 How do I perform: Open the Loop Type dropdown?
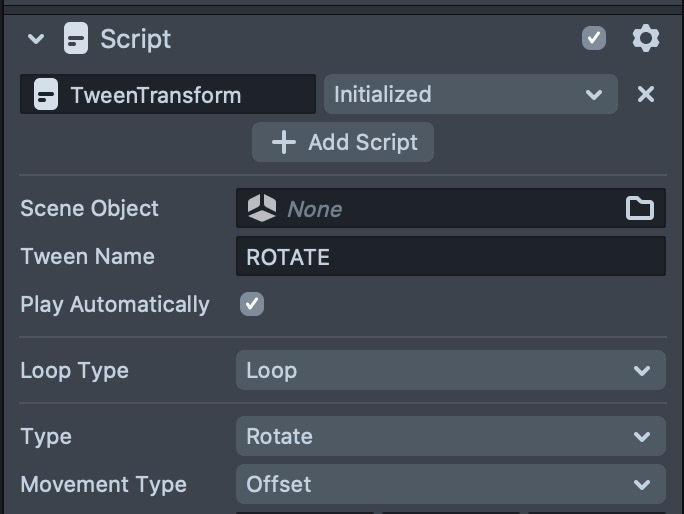pos(450,370)
